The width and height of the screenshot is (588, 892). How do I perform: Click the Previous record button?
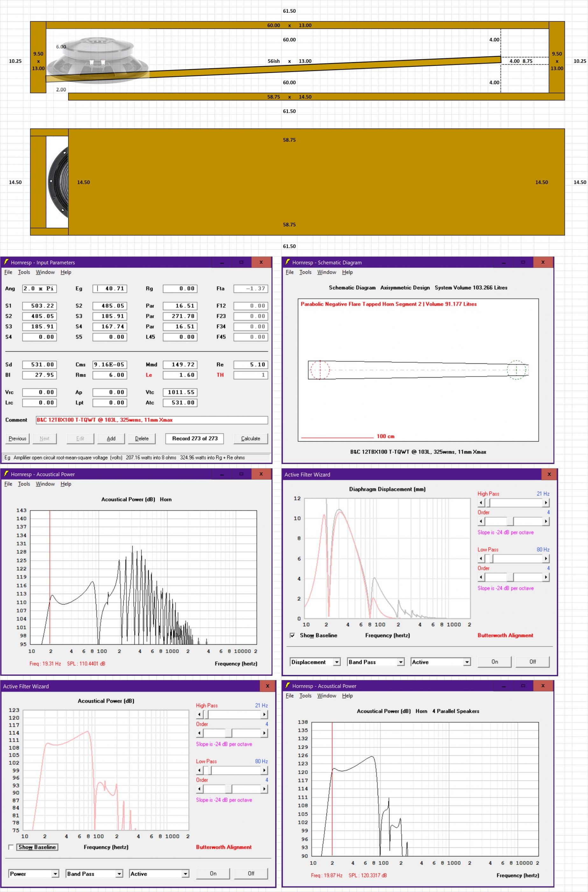17,438
